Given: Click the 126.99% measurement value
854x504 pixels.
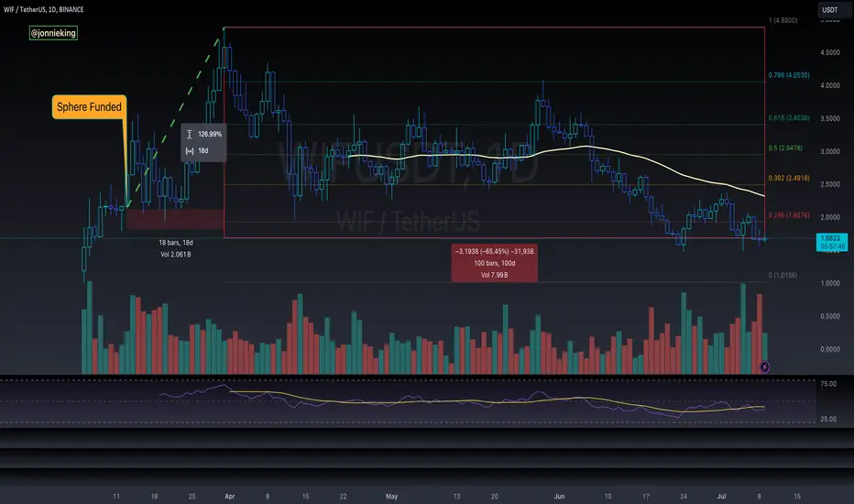Looking at the screenshot, I should [210, 134].
